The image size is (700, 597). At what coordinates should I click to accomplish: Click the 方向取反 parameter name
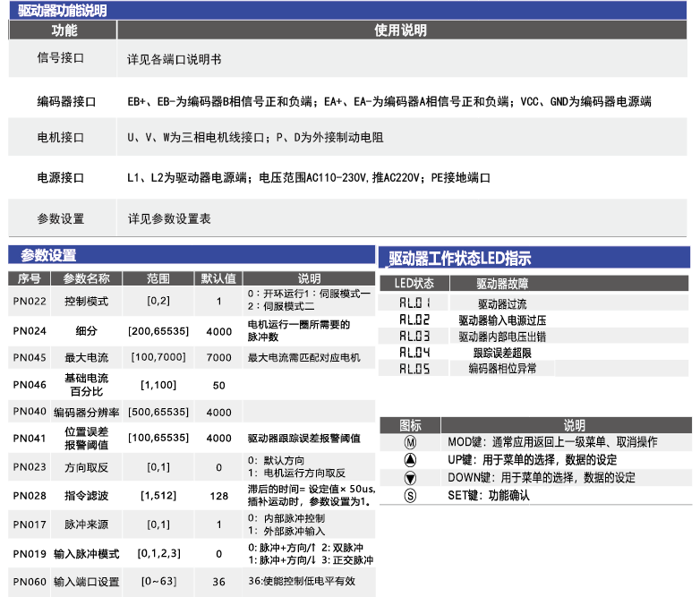86,467
